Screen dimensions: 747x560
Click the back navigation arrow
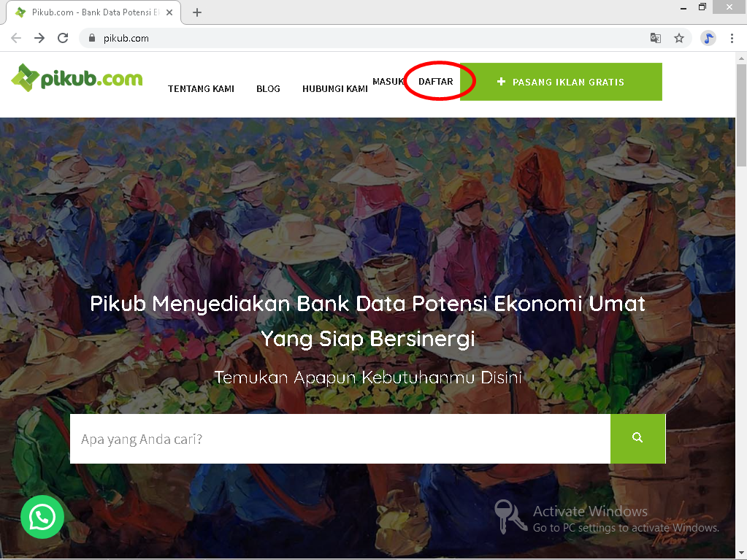[x=15, y=37]
